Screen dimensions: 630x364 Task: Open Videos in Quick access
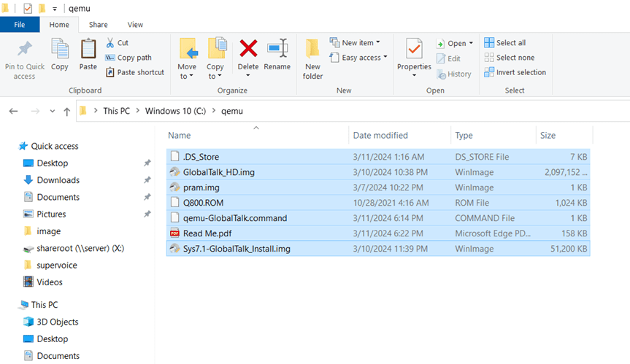click(43, 282)
